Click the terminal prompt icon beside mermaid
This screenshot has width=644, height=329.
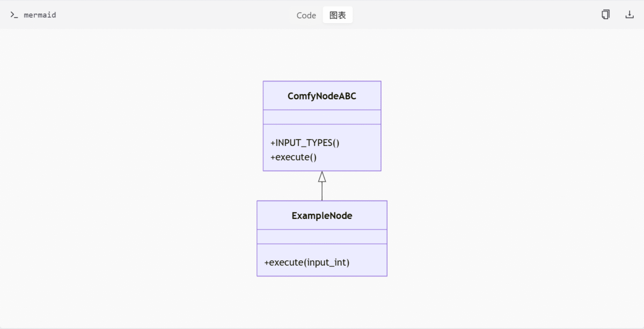point(14,15)
